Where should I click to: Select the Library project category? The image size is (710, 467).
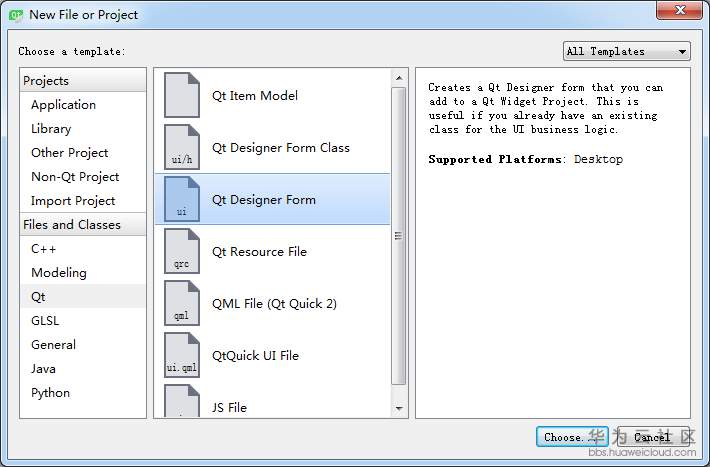pyautogui.click(x=51, y=129)
